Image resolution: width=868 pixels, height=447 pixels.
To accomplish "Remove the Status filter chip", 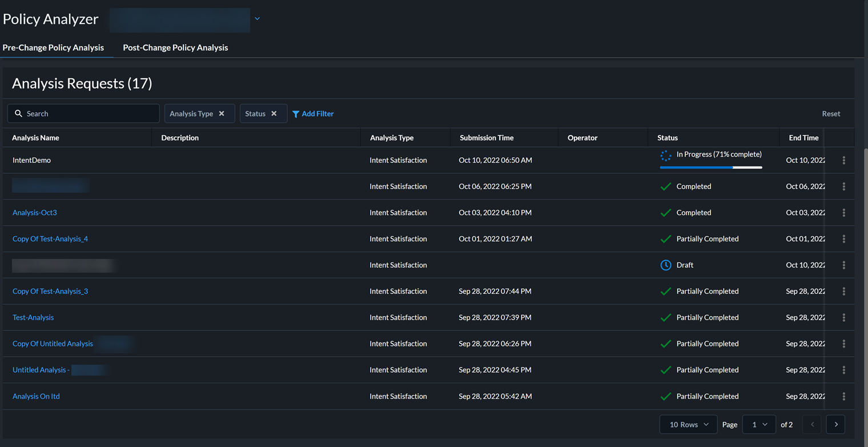I will (274, 114).
